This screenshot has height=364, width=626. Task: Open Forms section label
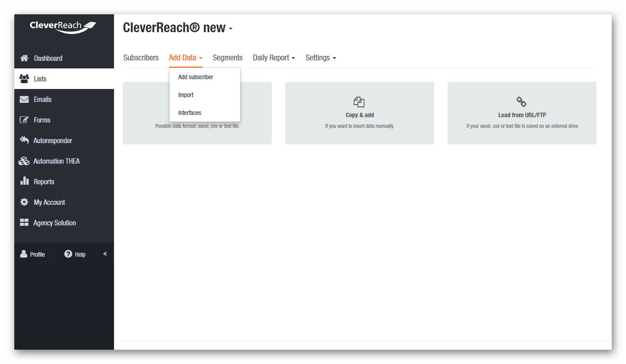[42, 120]
